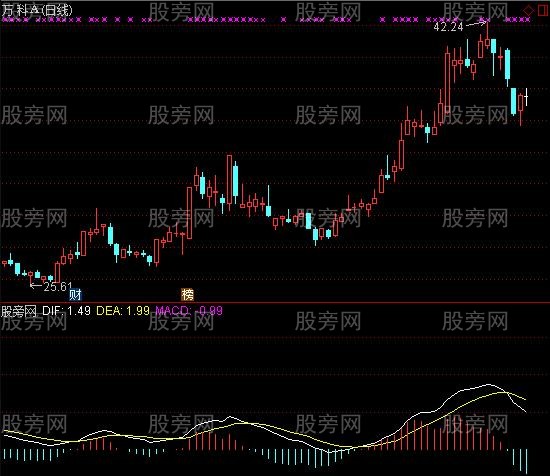The height and width of the screenshot is (476, 550).
Task: Click the last cyan MACD histogram bar
Action: tap(526, 461)
